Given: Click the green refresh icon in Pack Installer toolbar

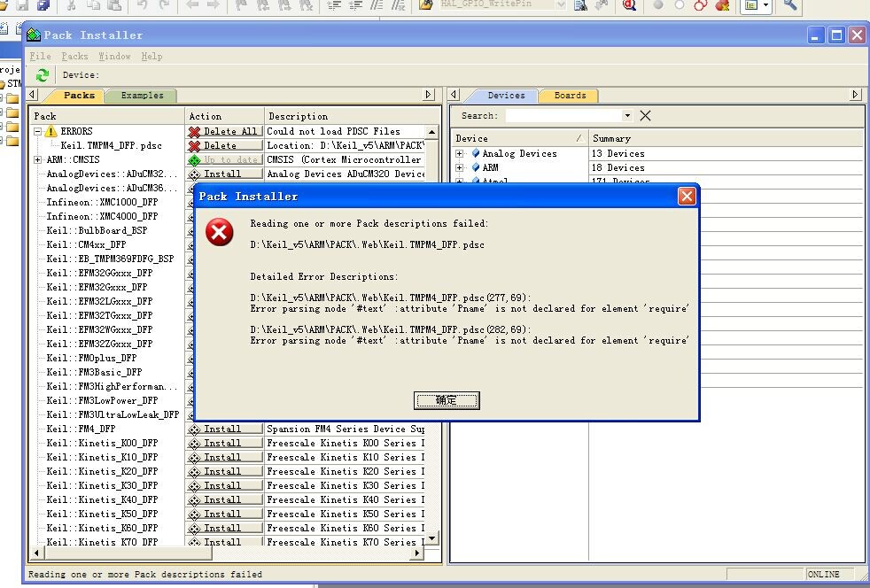Looking at the screenshot, I should click(x=43, y=74).
